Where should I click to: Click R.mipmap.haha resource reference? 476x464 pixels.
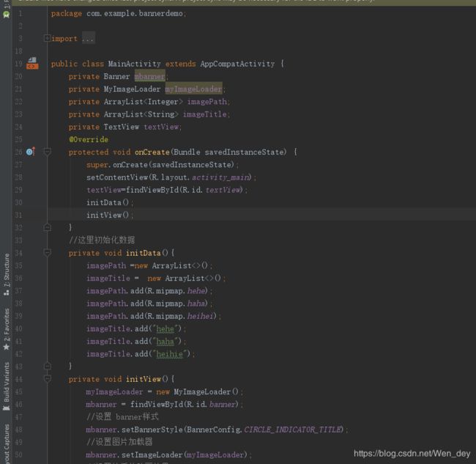[x=176, y=303]
